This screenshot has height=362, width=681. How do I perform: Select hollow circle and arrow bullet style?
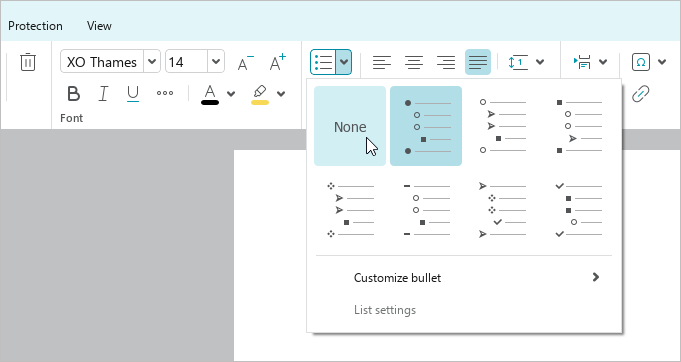click(502, 126)
